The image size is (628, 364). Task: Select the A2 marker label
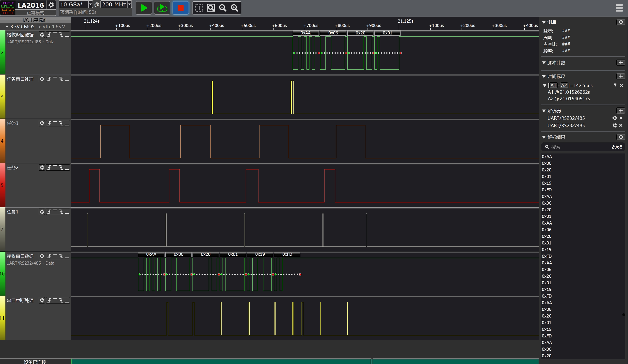point(564,85)
